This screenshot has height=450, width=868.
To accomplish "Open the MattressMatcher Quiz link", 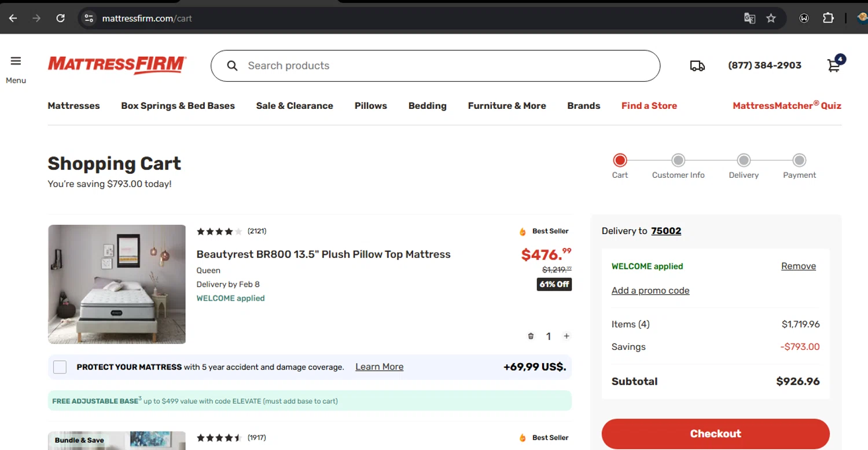I will click(x=787, y=105).
